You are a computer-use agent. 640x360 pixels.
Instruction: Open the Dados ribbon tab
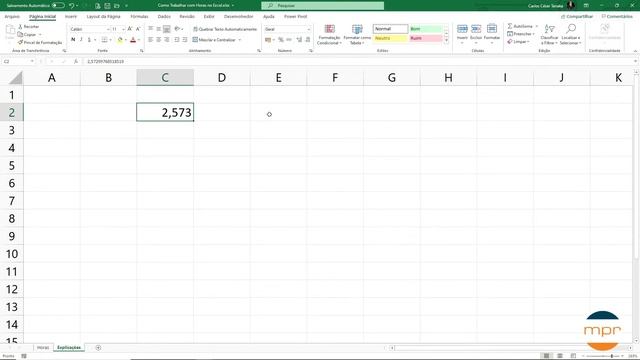(164, 16)
